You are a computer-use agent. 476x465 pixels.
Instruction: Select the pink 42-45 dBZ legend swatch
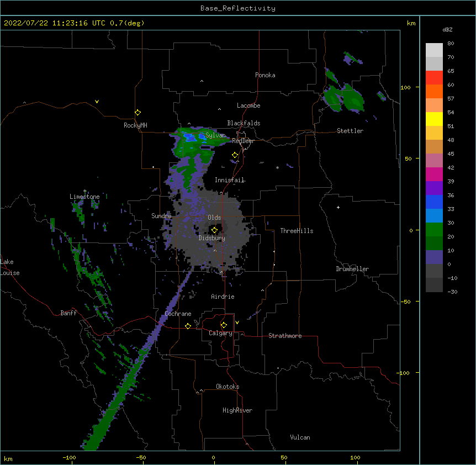(x=434, y=161)
